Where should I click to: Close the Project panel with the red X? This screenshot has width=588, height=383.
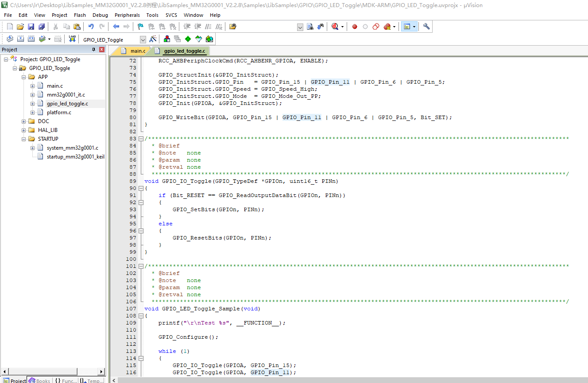[101, 50]
